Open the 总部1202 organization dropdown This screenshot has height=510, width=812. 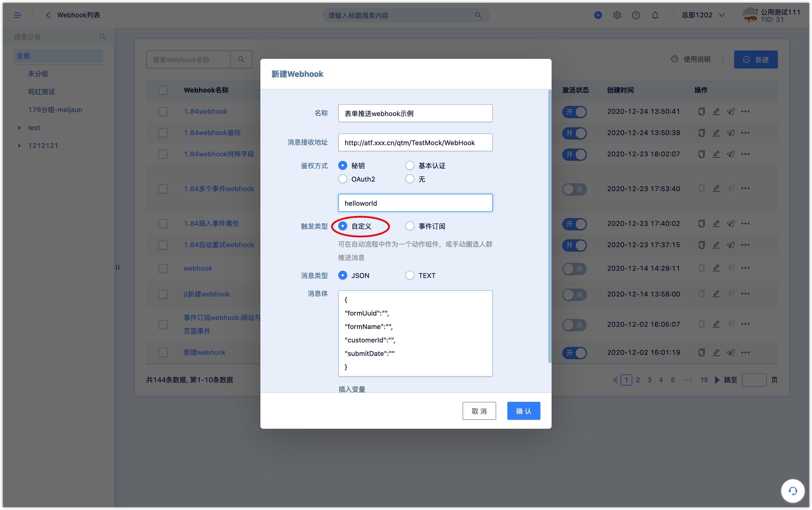tap(703, 15)
